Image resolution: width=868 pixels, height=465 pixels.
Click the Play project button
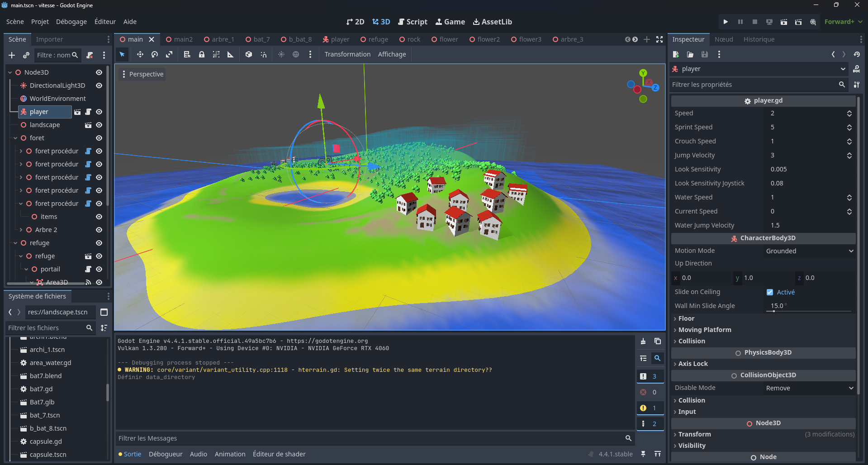coord(726,22)
